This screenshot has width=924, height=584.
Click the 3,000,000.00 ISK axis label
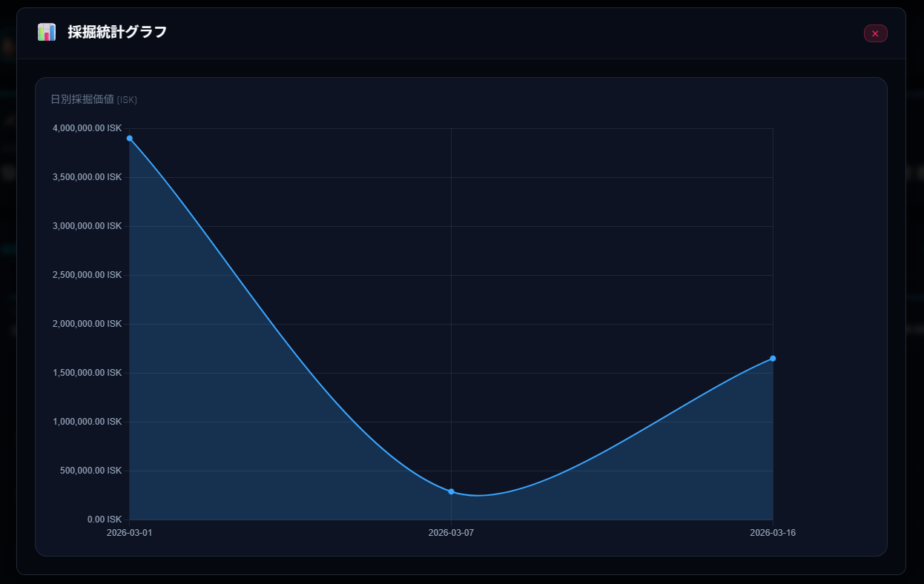pyautogui.click(x=87, y=226)
